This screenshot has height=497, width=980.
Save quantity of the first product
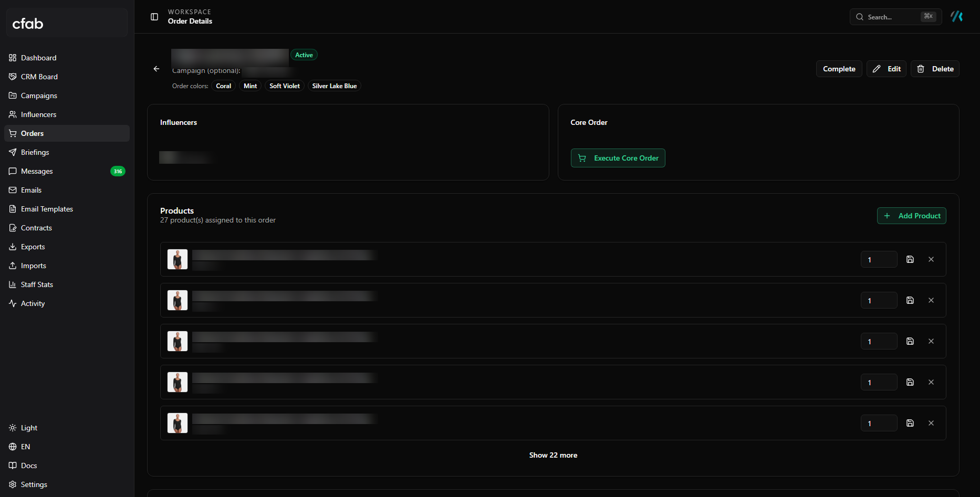(x=910, y=259)
